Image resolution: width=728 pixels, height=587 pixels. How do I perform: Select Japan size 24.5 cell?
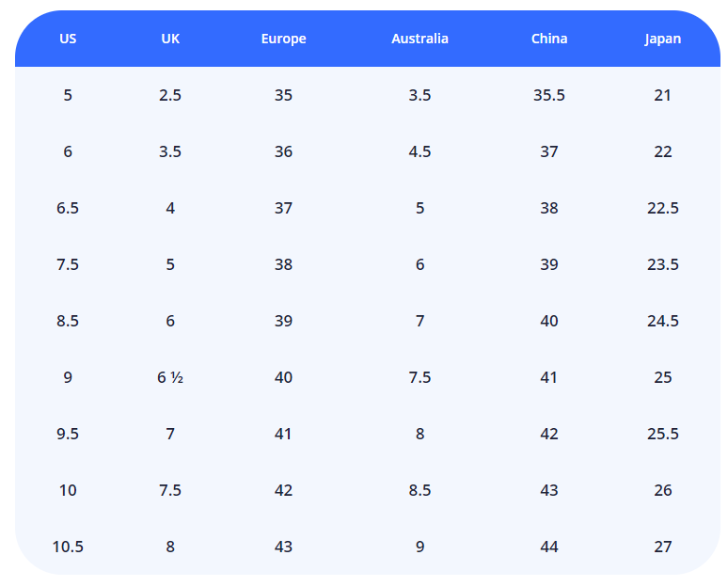click(x=663, y=321)
